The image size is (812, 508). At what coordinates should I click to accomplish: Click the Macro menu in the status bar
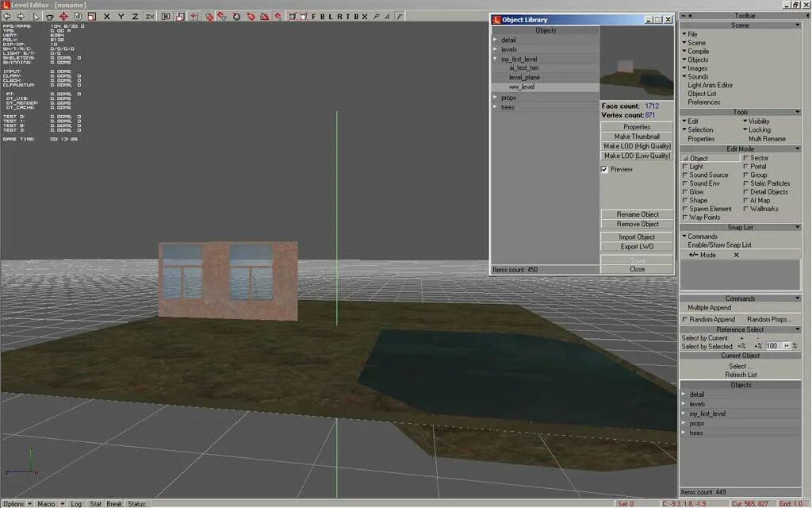[x=48, y=502]
